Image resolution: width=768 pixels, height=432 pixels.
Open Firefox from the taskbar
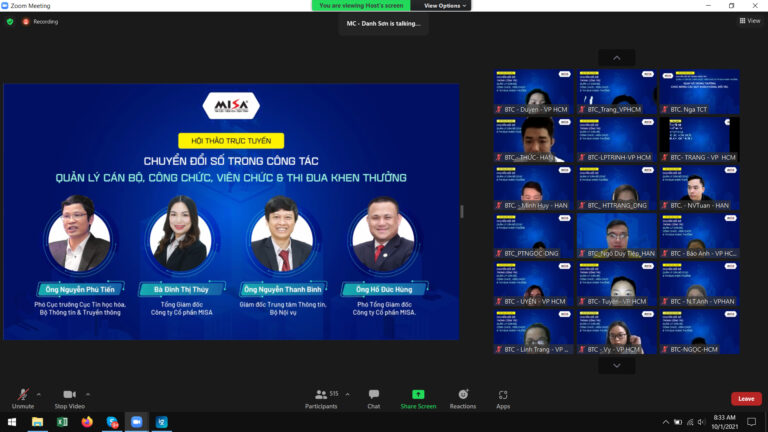point(87,422)
